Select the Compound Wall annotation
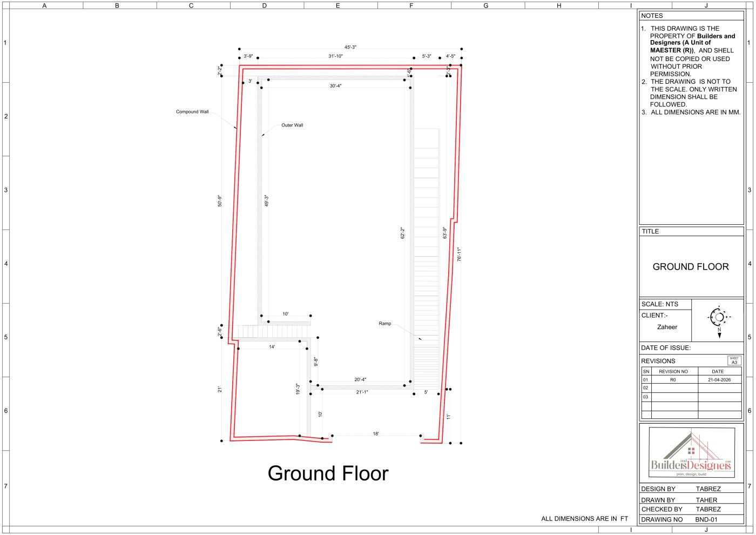This screenshot has width=756, height=535. click(x=192, y=112)
